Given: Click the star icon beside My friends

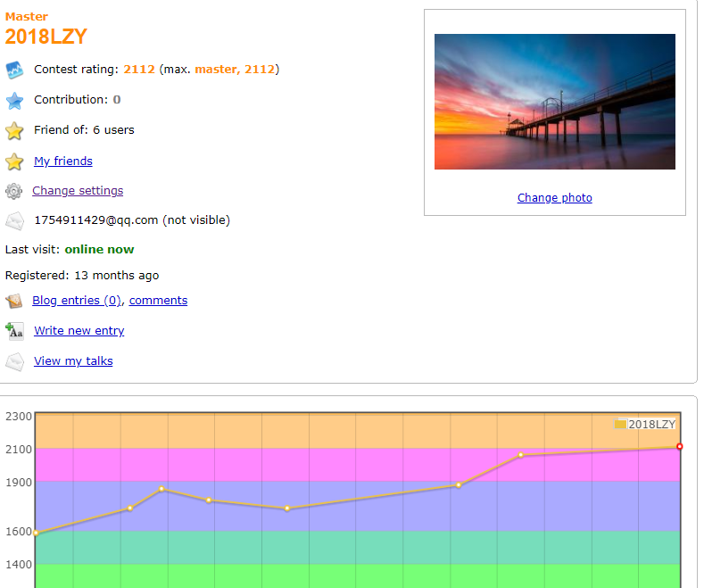Looking at the screenshot, I should 14,161.
